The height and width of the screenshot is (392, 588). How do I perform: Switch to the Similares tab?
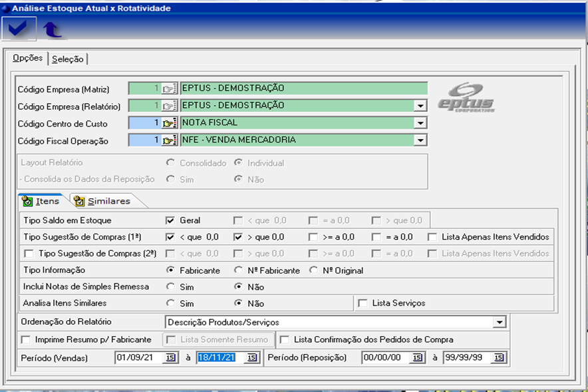point(102,201)
